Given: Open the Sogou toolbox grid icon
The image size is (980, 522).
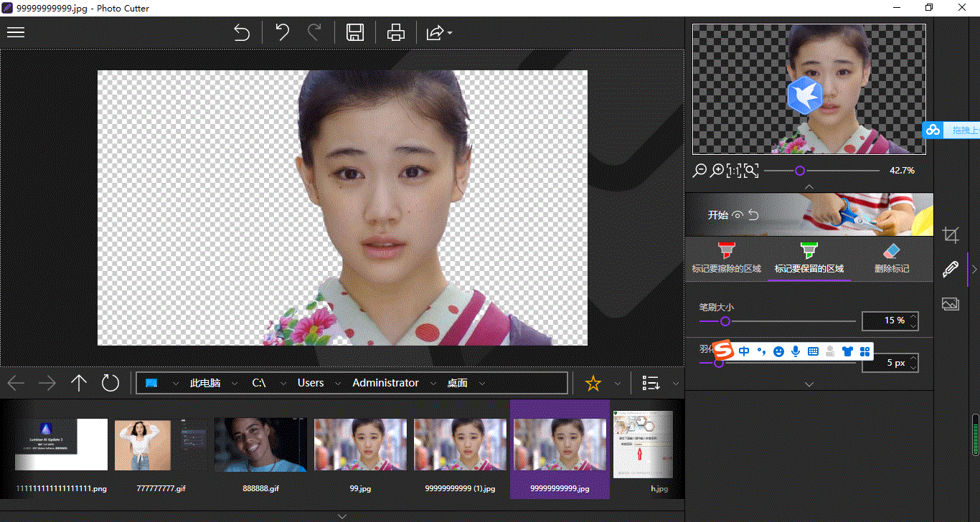Looking at the screenshot, I should pyautogui.click(x=864, y=351).
